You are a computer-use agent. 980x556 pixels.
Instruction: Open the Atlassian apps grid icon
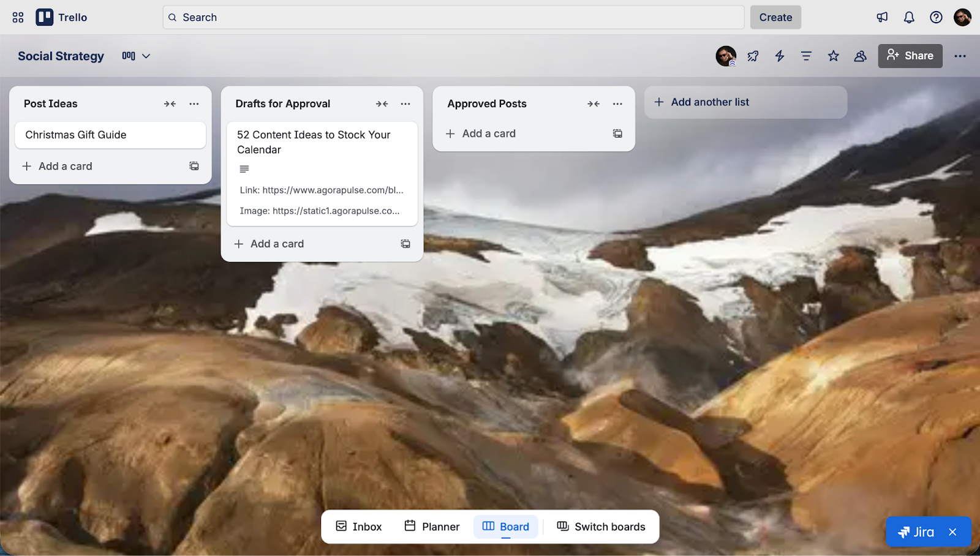point(17,17)
